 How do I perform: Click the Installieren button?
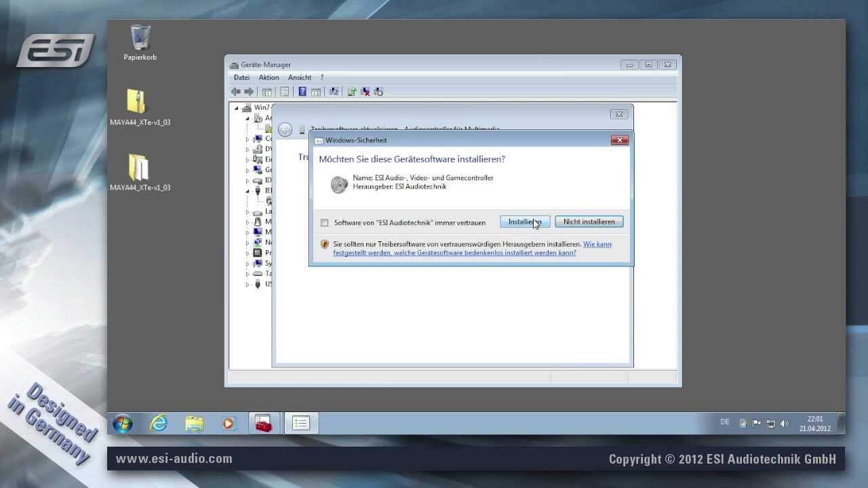tap(525, 222)
